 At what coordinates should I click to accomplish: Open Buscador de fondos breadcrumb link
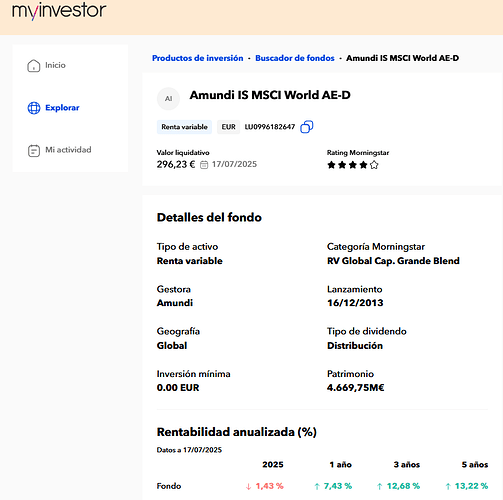click(x=295, y=58)
